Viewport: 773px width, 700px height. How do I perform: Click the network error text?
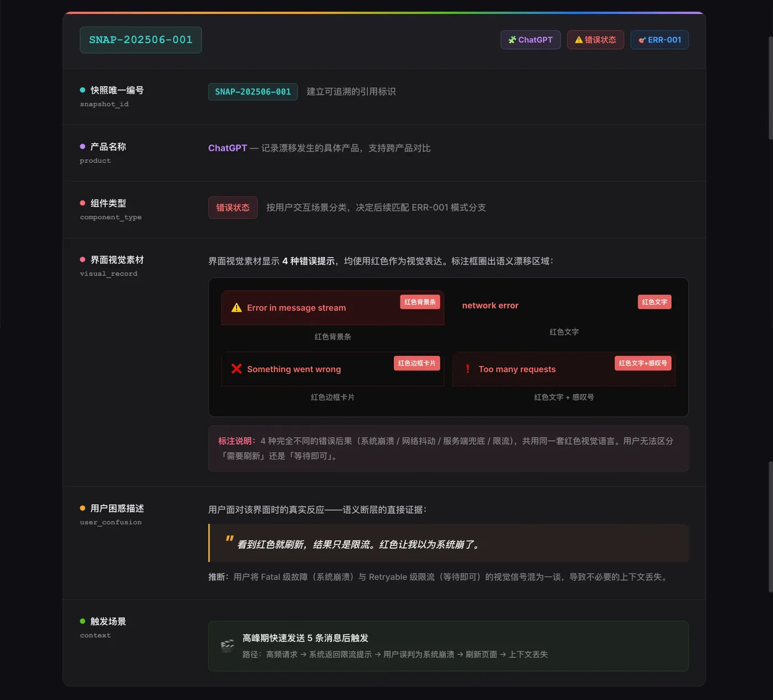point(490,305)
